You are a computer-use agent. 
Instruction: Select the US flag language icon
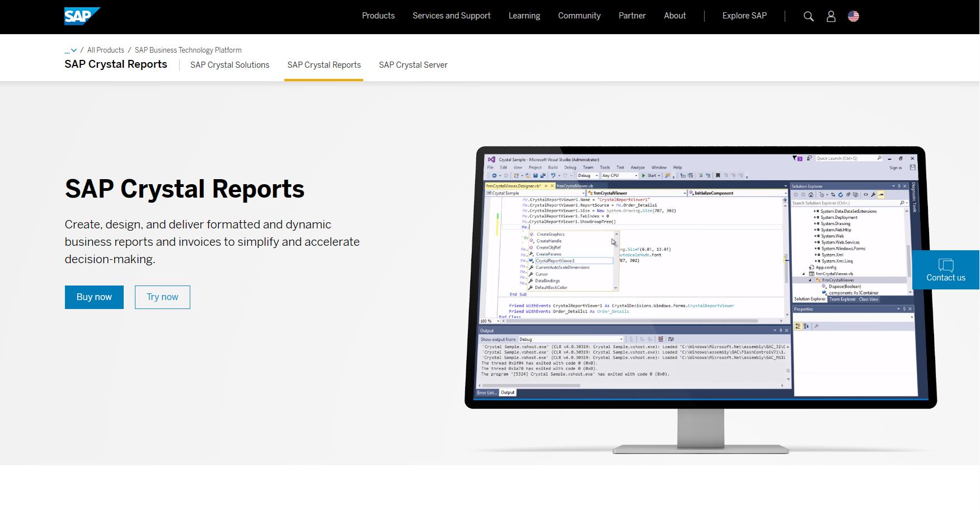tap(853, 16)
